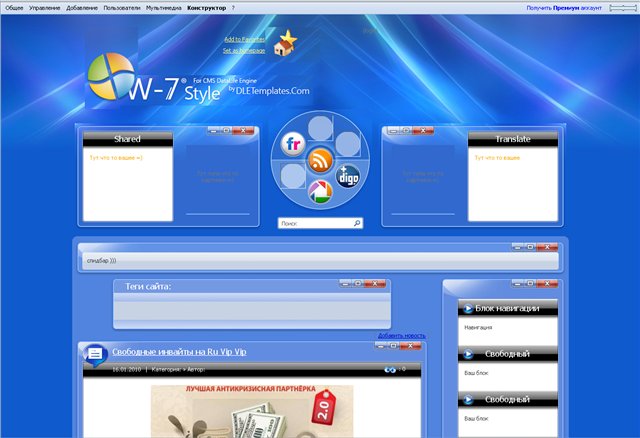Click the Translate block header
The image size is (640, 438).
point(513,139)
